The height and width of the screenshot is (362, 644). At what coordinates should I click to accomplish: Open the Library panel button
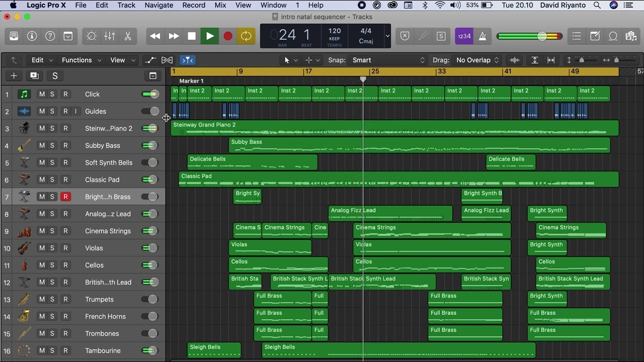click(14, 36)
